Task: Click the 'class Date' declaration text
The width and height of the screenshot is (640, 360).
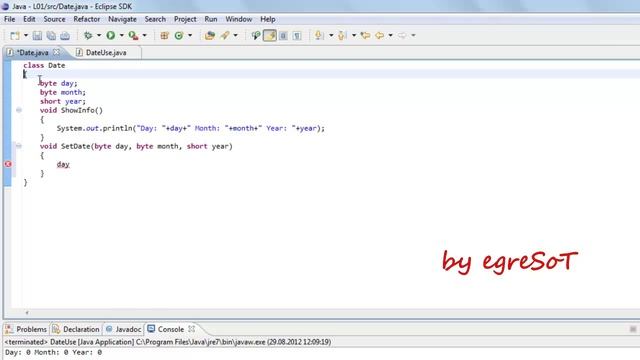Action: 44,65
